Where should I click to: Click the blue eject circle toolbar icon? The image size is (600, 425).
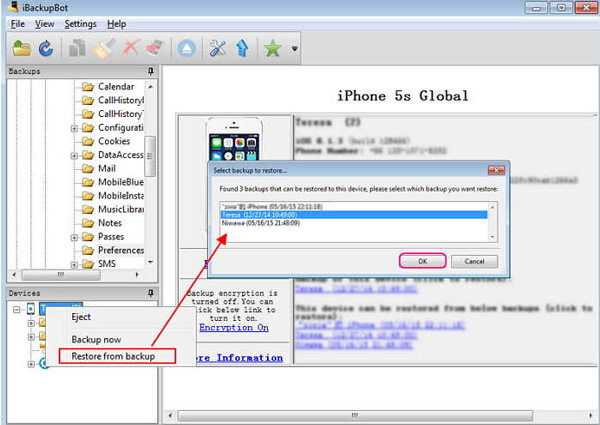(x=186, y=49)
